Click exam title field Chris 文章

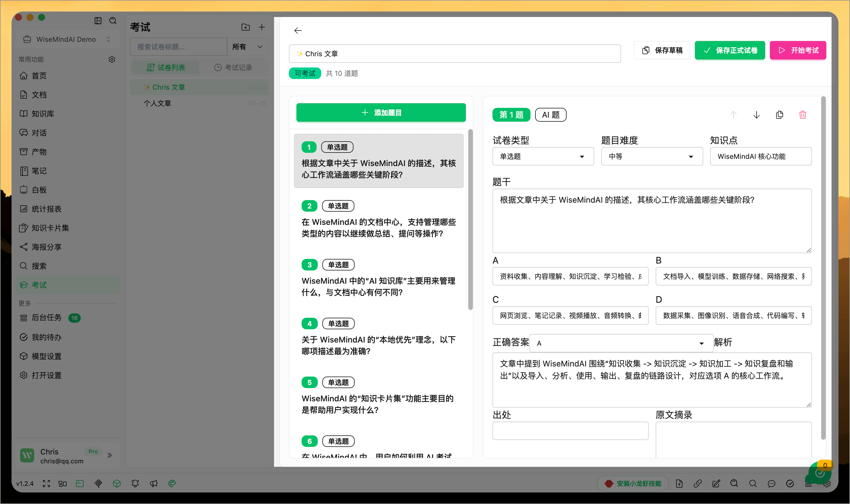(455, 54)
